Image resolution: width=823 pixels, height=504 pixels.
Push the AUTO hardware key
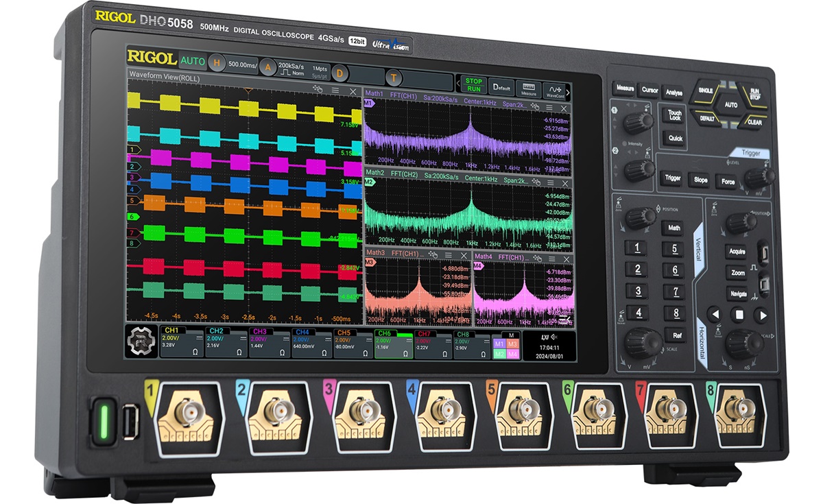731,106
